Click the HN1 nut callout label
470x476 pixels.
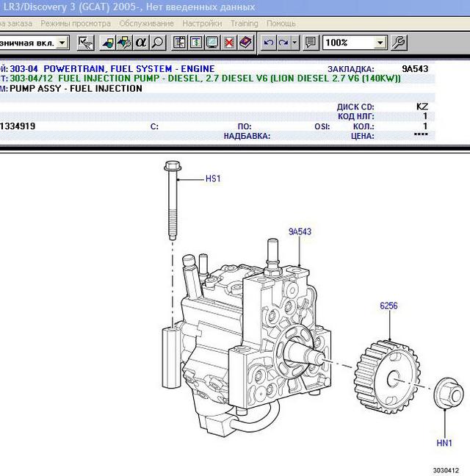pos(444,443)
